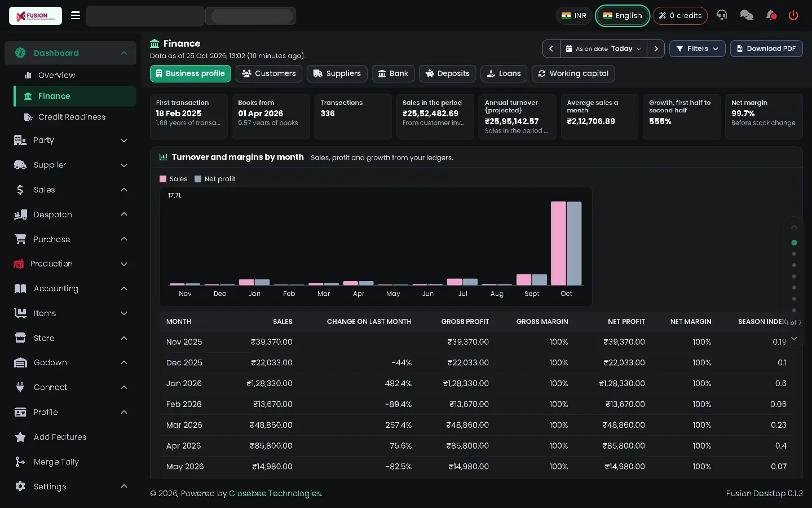The width and height of the screenshot is (812, 508).
Task: Expand the Settings menu
Action: pos(70,487)
